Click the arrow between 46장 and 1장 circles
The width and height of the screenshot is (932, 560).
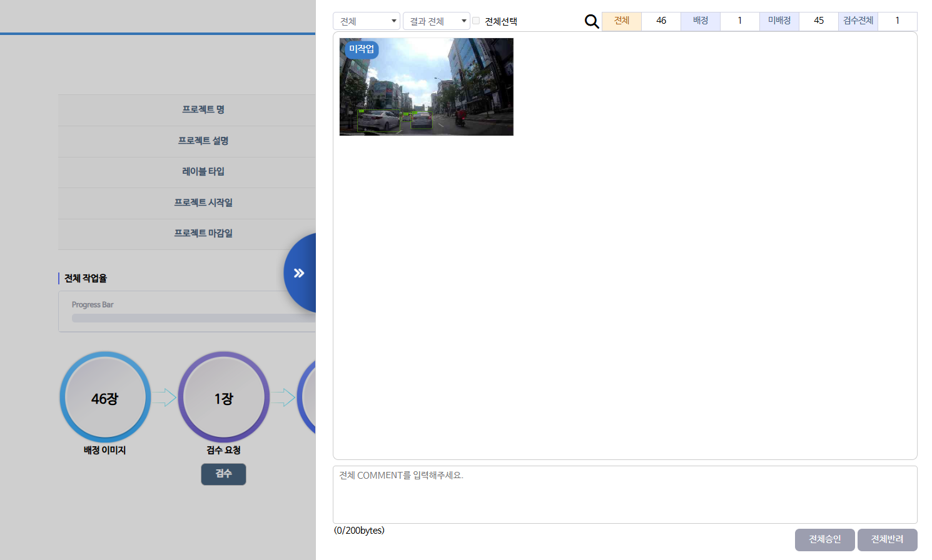click(x=165, y=397)
